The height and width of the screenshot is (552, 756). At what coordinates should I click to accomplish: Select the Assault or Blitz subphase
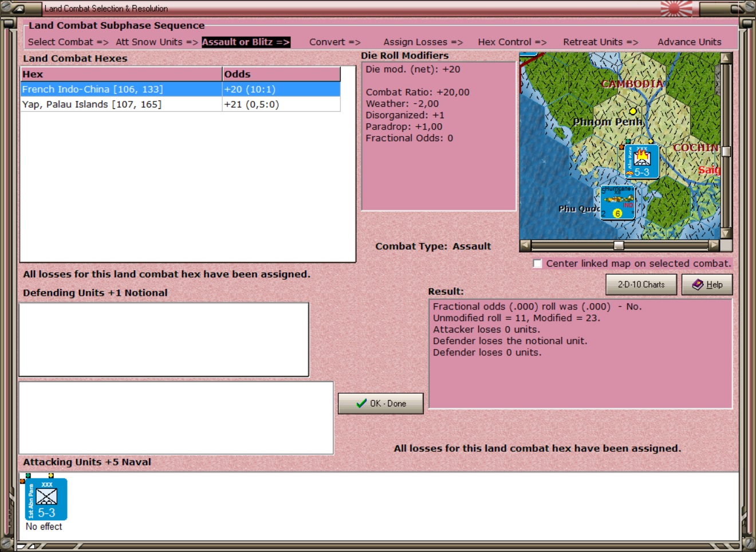pyautogui.click(x=246, y=42)
